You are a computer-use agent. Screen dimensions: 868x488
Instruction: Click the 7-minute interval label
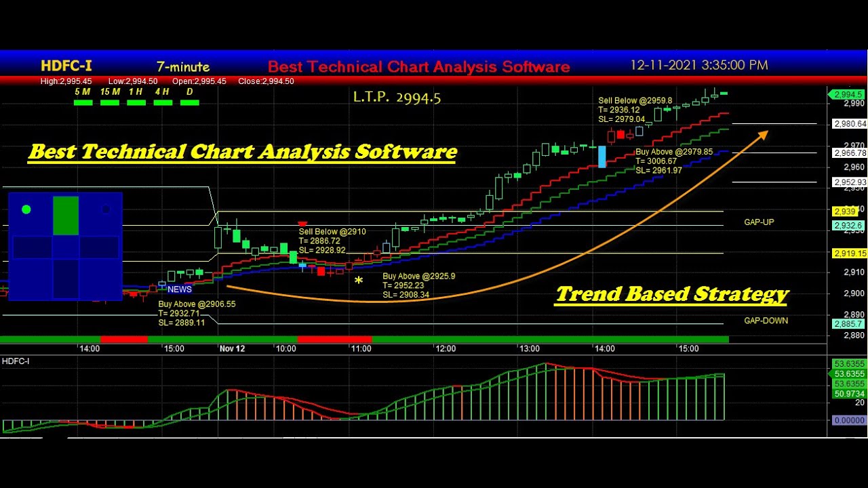click(x=183, y=66)
